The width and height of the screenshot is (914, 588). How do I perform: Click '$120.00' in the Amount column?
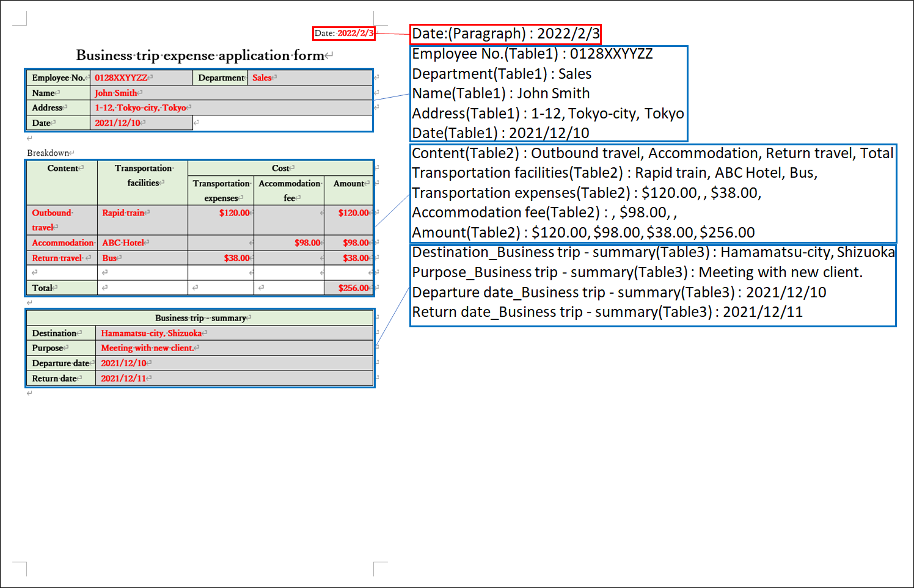(354, 212)
